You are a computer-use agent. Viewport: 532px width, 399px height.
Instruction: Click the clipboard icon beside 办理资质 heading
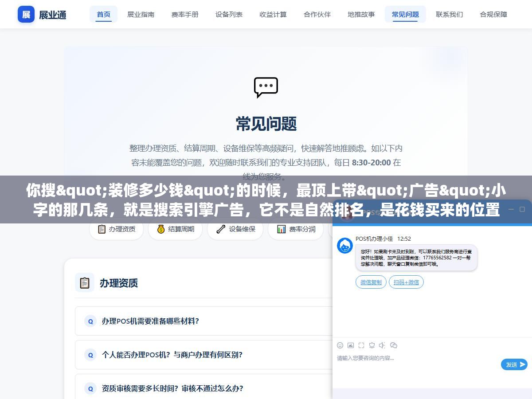click(x=85, y=282)
